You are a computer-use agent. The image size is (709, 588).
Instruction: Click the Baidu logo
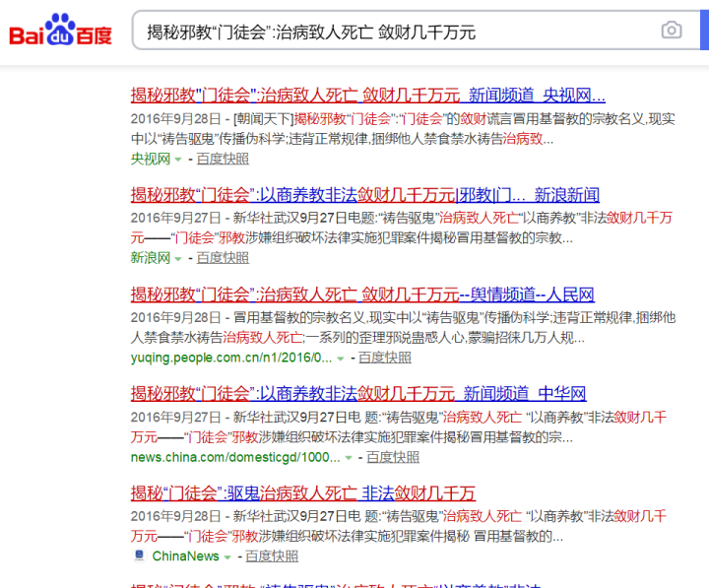tap(61, 30)
